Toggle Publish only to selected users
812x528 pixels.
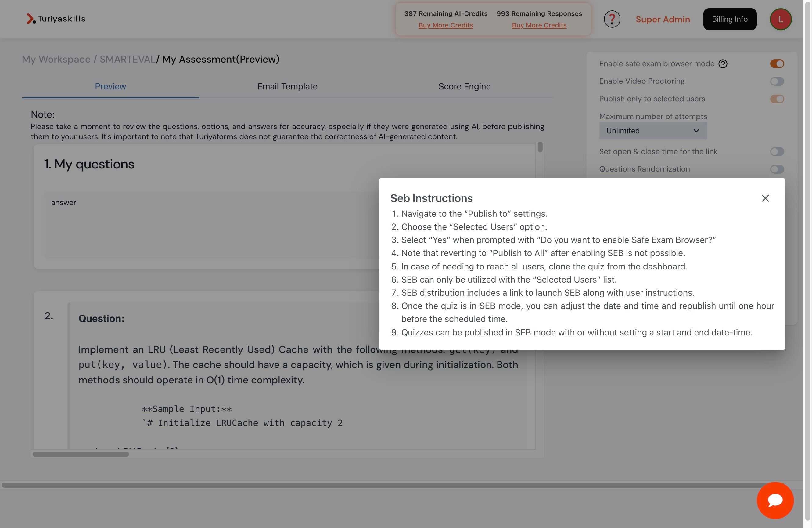[x=777, y=99]
